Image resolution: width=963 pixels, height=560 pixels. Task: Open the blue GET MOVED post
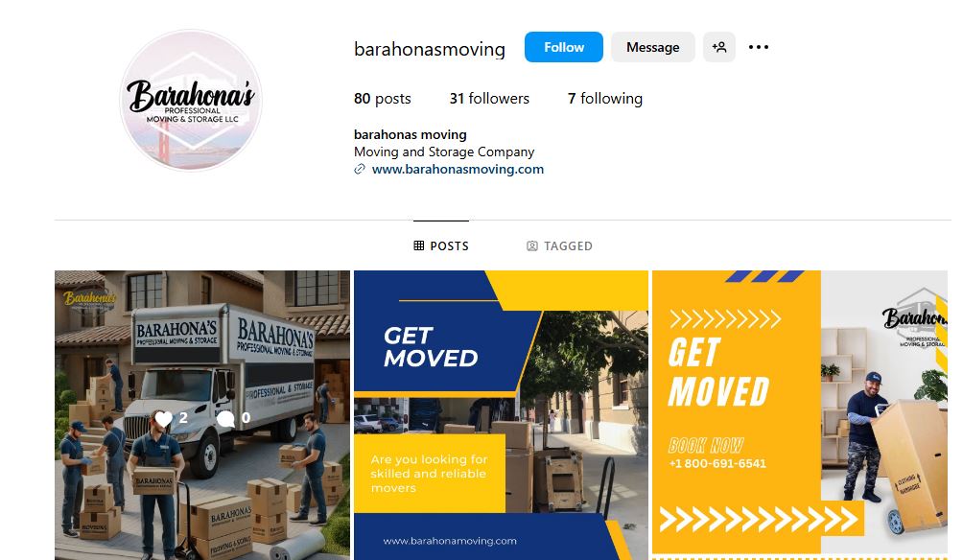501,415
